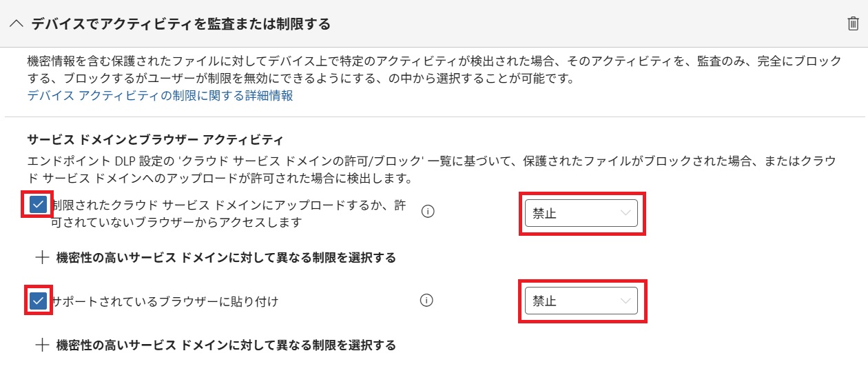Click the デバイスでアクティビティを監査または制限する header title
This screenshot has width=868, height=373.
[x=180, y=24]
